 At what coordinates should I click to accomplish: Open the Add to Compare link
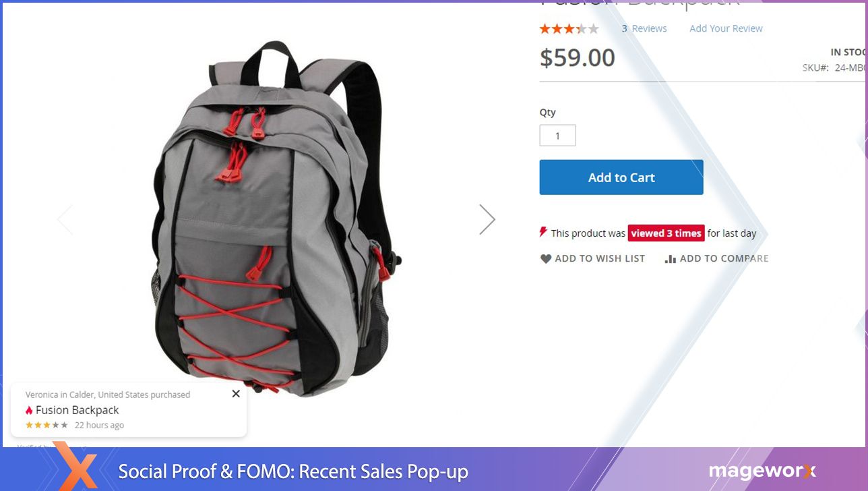716,258
